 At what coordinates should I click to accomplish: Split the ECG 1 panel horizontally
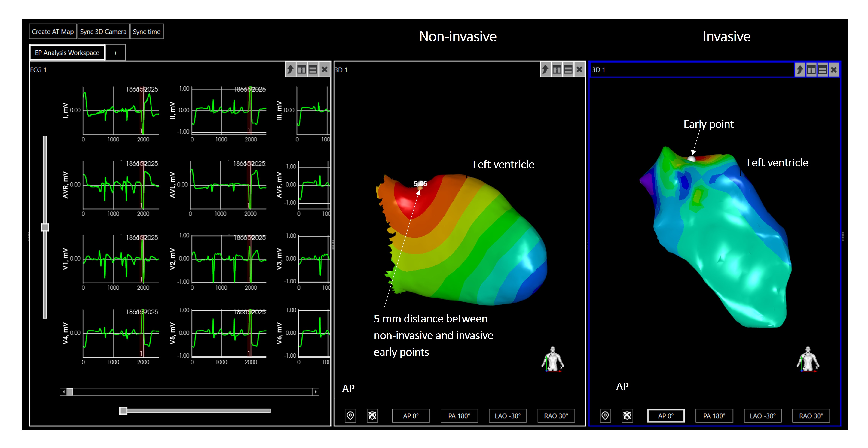click(313, 70)
